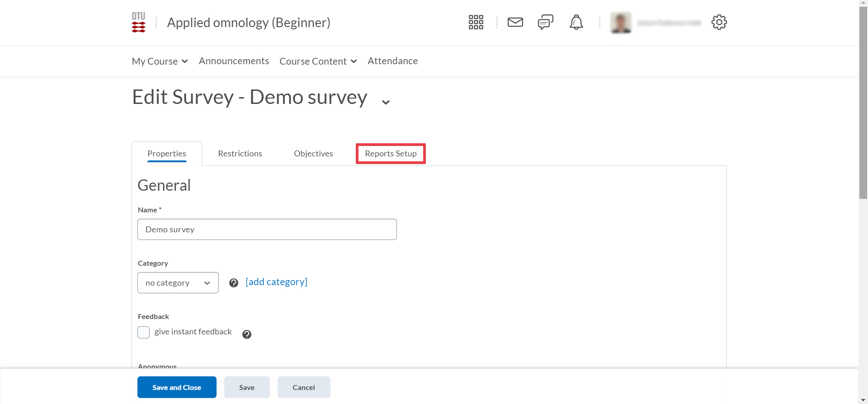868x404 pixels.
Task: Open the no category dropdown
Action: (178, 283)
